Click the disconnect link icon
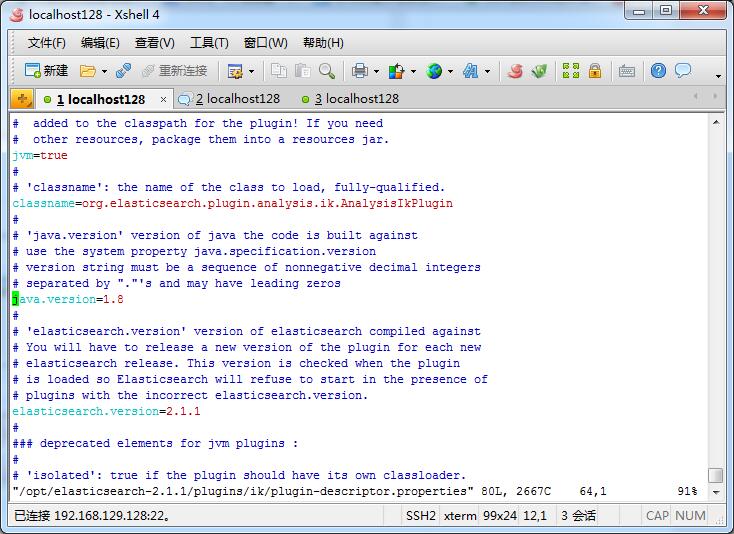 [x=124, y=71]
